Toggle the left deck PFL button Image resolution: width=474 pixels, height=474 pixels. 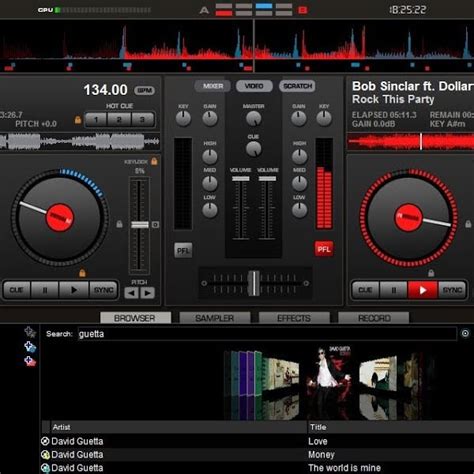pos(183,250)
